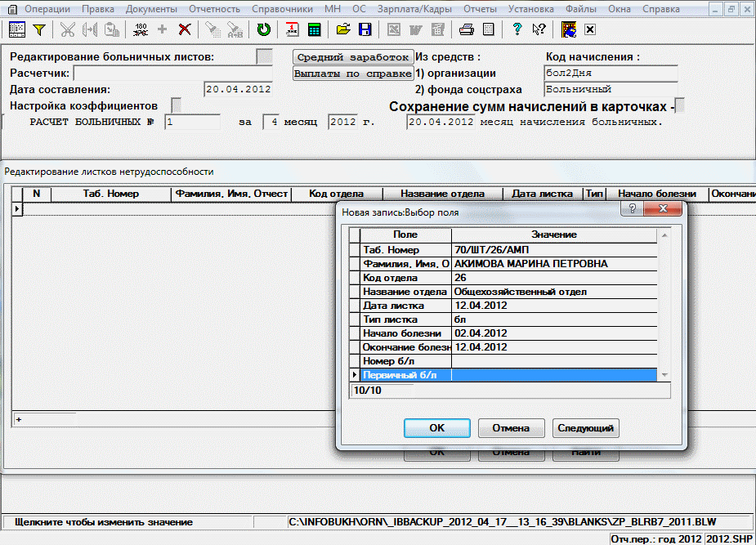Click OK in the Новая запись dialog
Viewport: 756px width, 545px height.
point(436,428)
